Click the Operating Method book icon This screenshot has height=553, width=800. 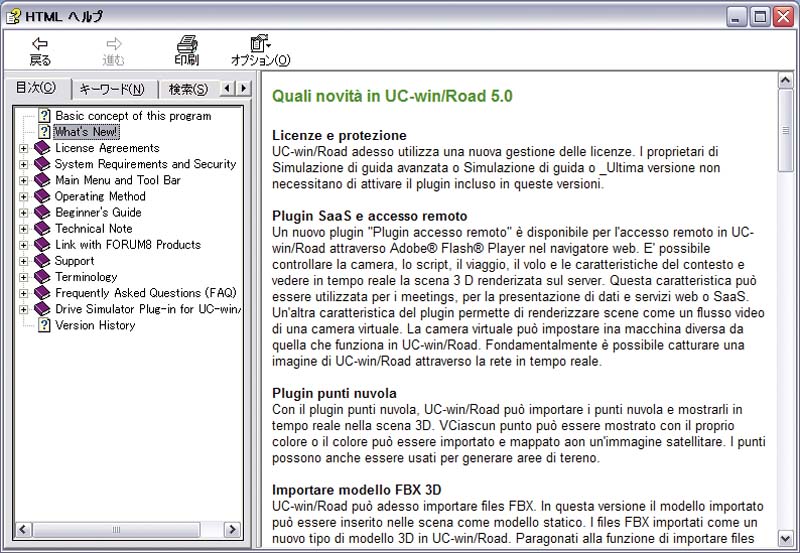click(x=42, y=196)
